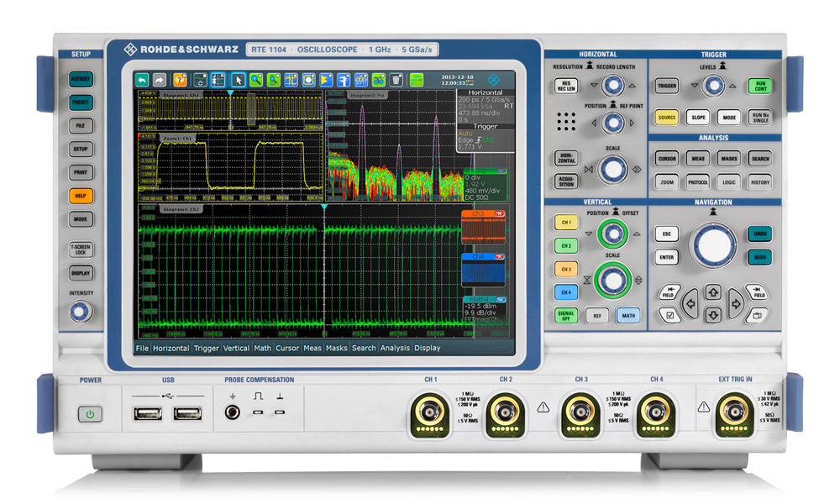Select the caliper measurement toolbar icon
This screenshot has width=840, height=504.
(344, 81)
